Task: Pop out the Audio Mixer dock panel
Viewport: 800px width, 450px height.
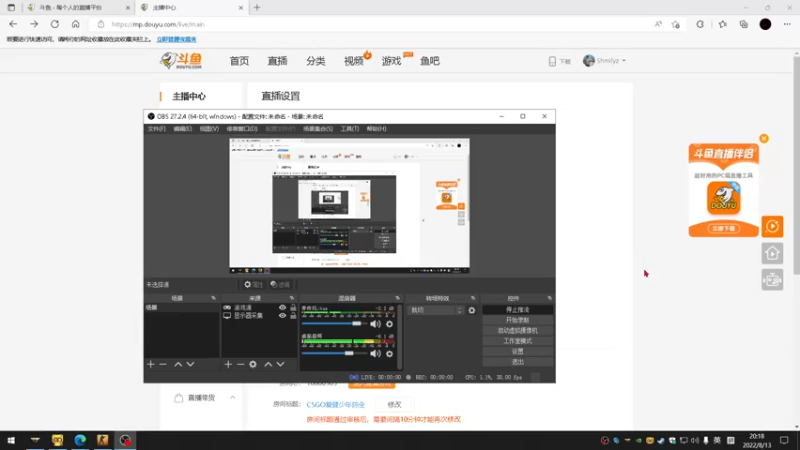Action: pyautogui.click(x=397, y=298)
